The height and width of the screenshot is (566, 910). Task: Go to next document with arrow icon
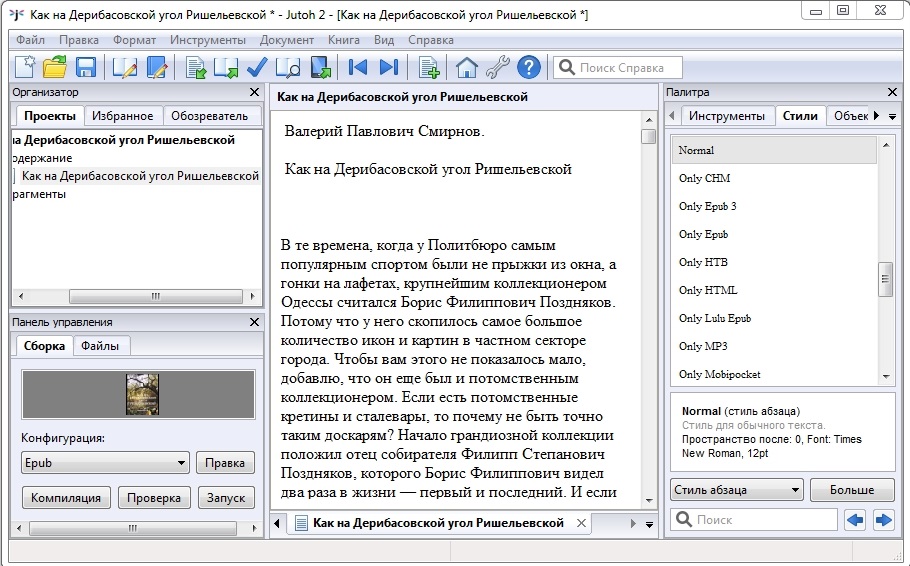click(389, 67)
